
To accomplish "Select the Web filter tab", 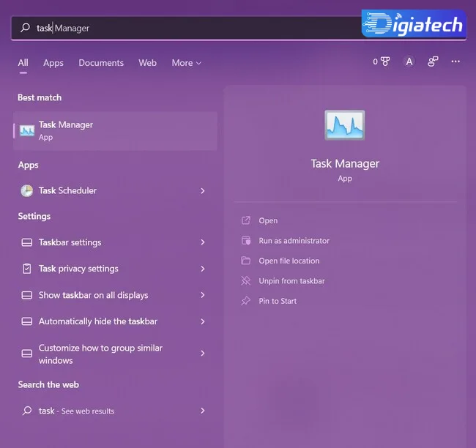I will tap(147, 63).
